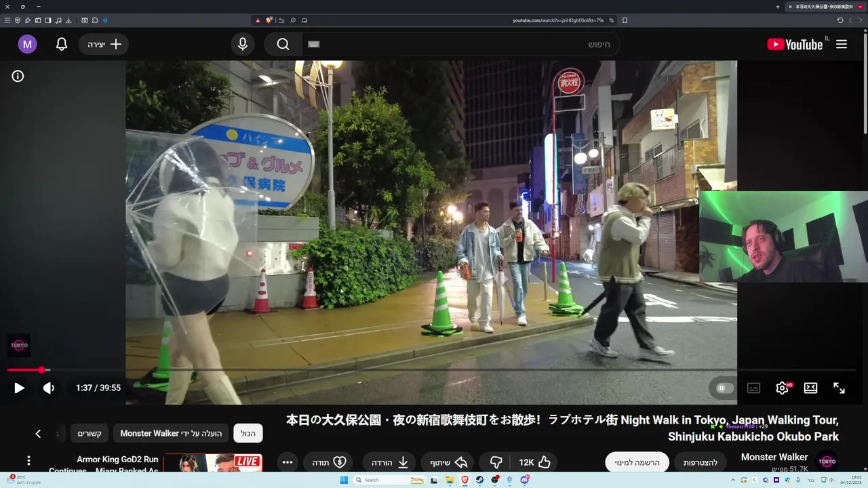
Task: Seek using the video progress bar
Action: 431,370
